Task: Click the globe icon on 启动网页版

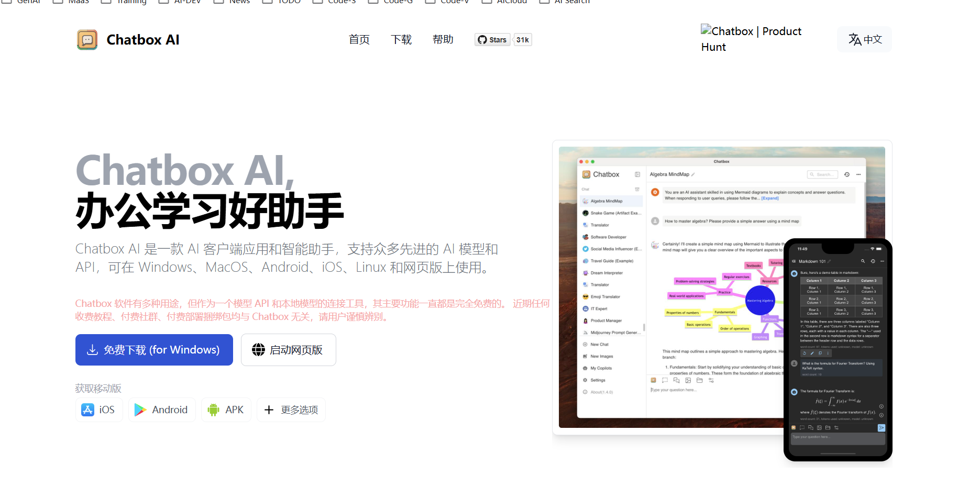Action: pos(258,350)
